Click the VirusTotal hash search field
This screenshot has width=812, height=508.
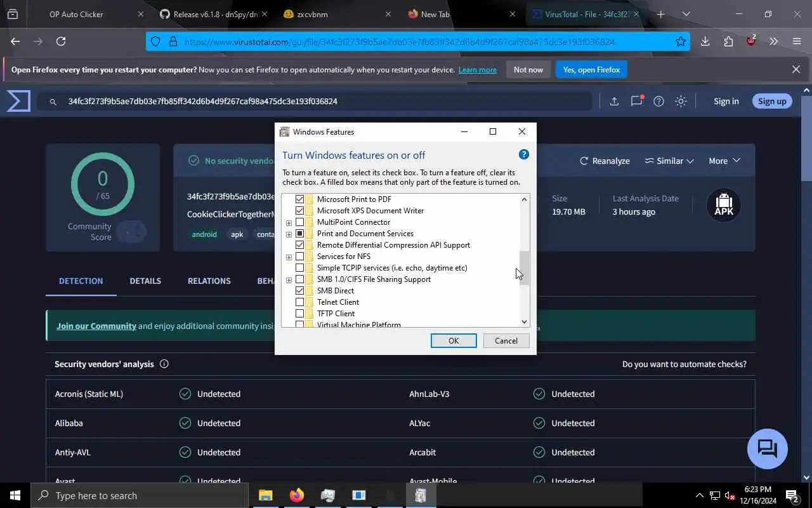[314, 101]
